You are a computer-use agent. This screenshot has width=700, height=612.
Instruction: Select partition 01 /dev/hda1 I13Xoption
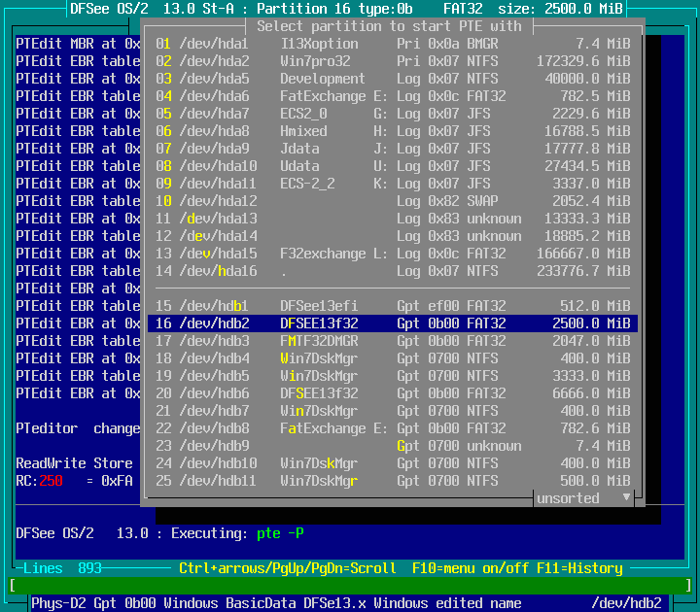[389, 44]
